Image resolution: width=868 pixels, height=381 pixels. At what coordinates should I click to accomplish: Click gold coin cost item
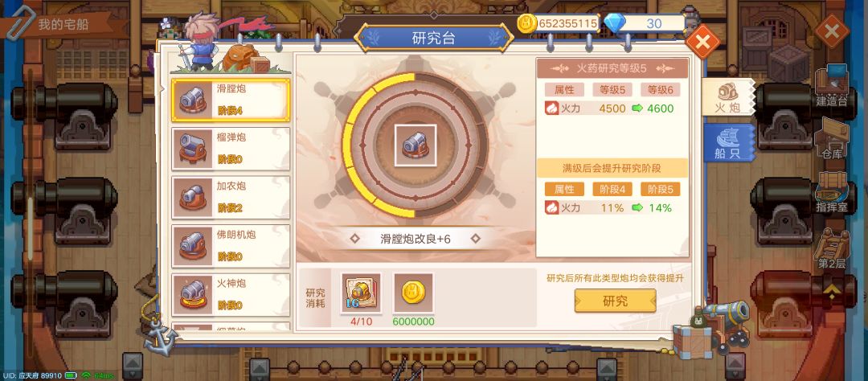coord(413,293)
